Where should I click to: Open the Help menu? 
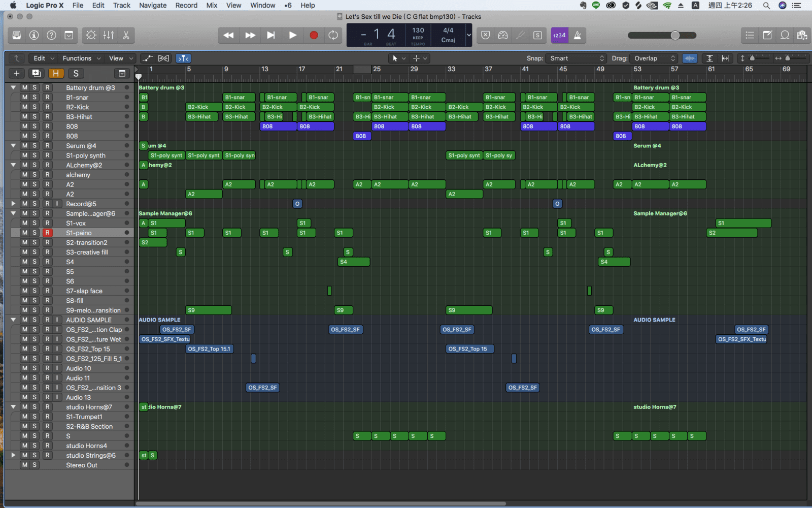308,5
